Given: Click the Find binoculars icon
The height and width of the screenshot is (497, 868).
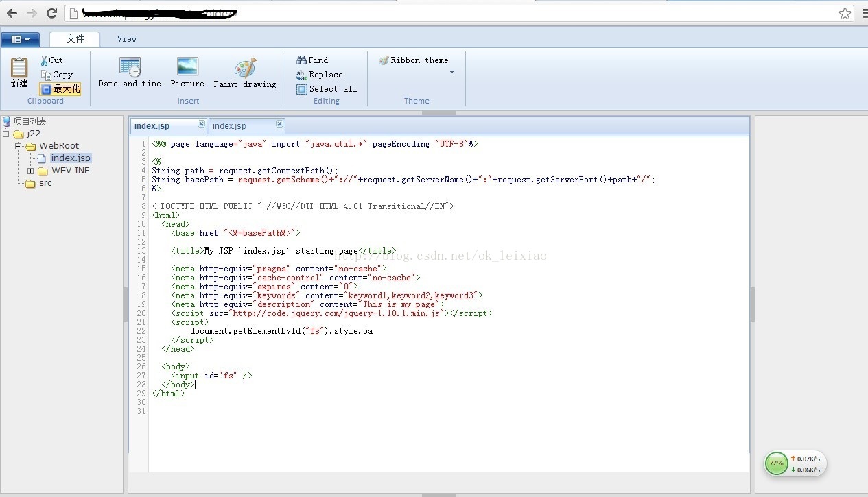Looking at the screenshot, I should [301, 60].
